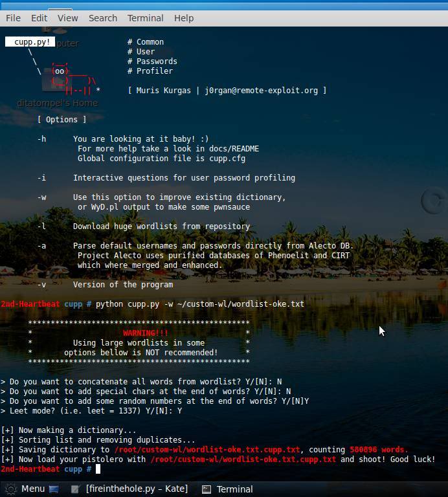Viewport: 448px width, 497px height.
Task: Click the red 'WARNING!!!' text
Action: [146, 333]
